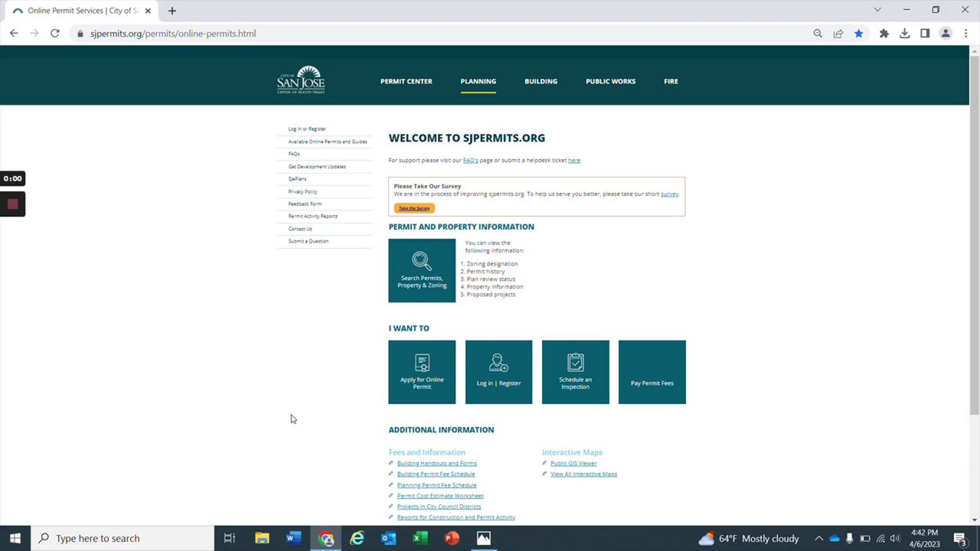Open Excel from the taskbar
The width and height of the screenshot is (980, 551).
(x=420, y=538)
